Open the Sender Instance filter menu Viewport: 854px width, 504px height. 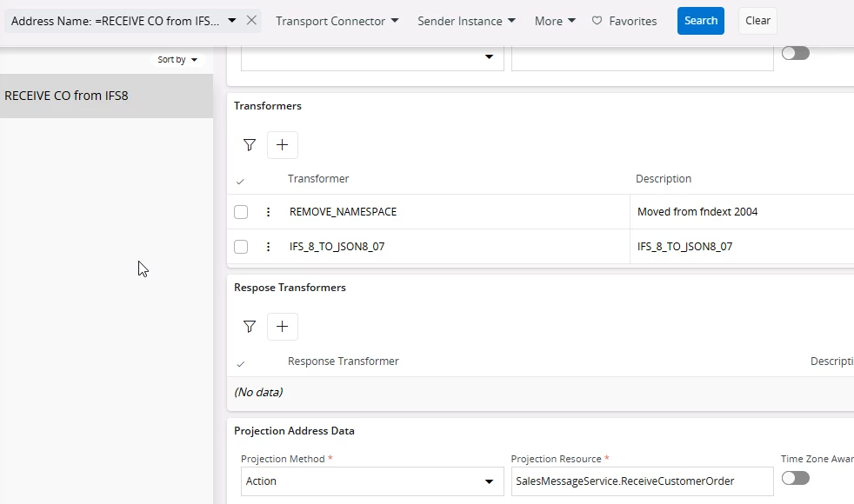point(466,21)
